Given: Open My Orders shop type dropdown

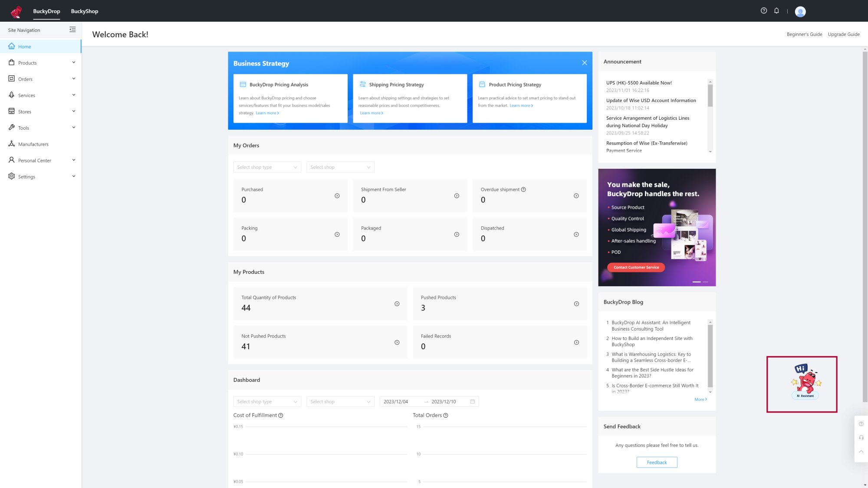Looking at the screenshot, I should point(267,167).
